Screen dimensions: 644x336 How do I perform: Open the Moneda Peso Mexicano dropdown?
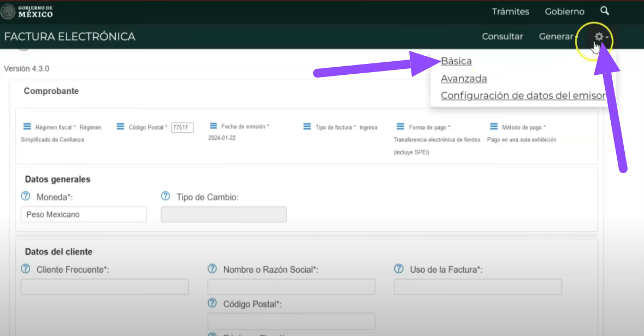84,215
